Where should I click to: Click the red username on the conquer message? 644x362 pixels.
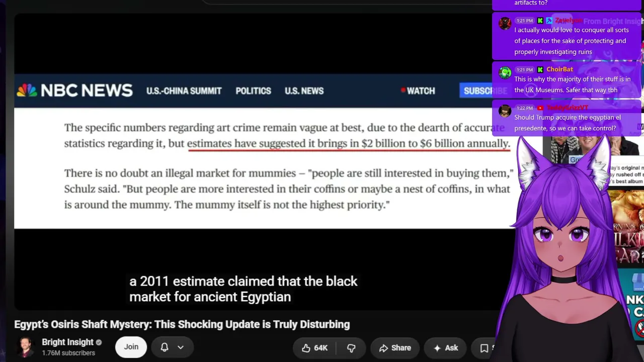(x=569, y=21)
